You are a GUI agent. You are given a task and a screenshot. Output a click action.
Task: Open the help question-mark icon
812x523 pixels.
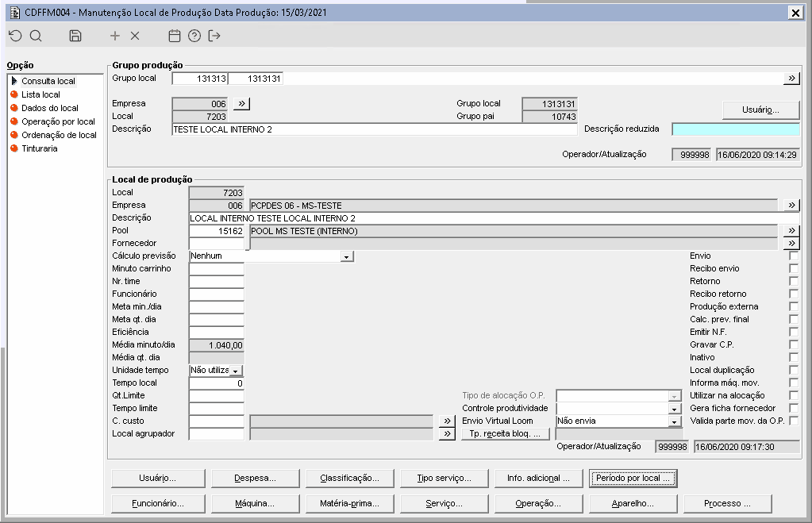pyautogui.click(x=194, y=36)
